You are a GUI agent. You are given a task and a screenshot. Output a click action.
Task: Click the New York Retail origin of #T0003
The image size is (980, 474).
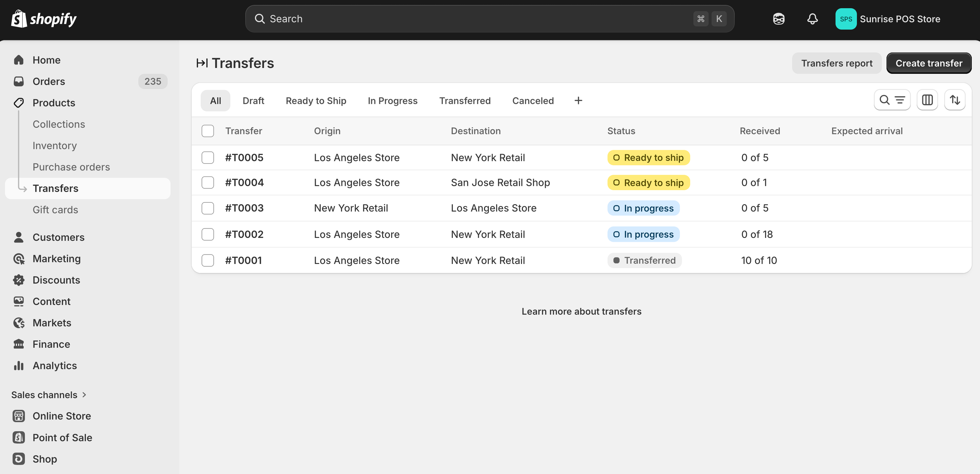pos(351,208)
